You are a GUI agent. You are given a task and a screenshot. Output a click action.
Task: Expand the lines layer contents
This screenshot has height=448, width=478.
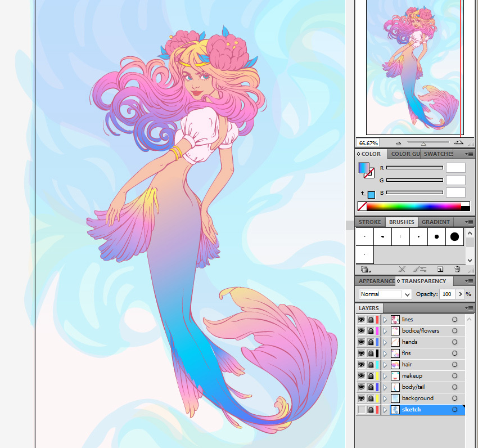[385, 320]
